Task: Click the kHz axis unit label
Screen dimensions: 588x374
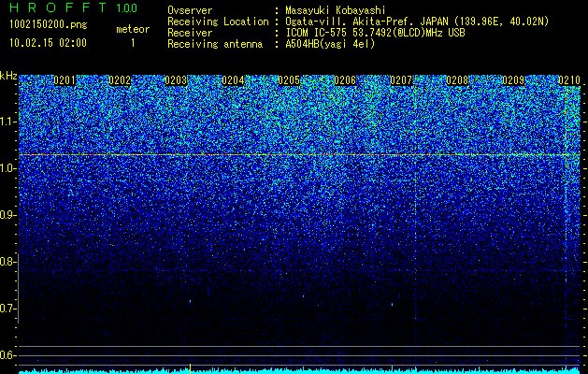Action: click(x=8, y=76)
